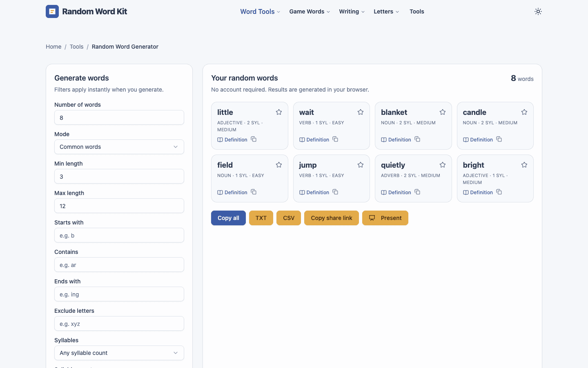Screen dimensions: 588x368
Task: Star the word 'blanket'
Action: pyautogui.click(x=443, y=112)
